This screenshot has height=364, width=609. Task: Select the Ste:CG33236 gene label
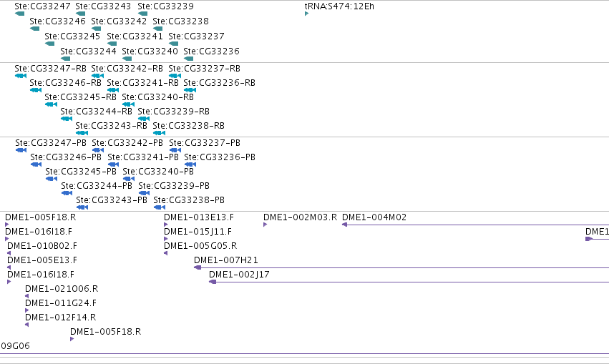211,51
